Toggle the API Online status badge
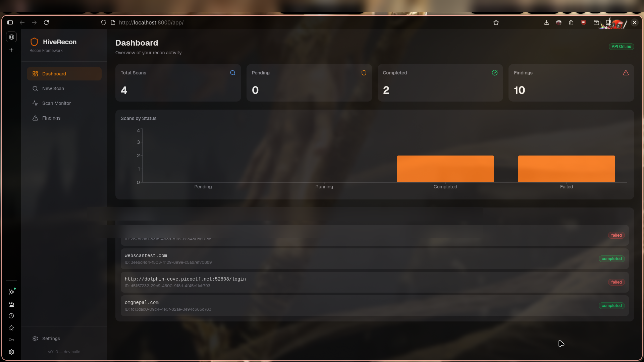Viewport: 644px width, 362px height. 621,46
